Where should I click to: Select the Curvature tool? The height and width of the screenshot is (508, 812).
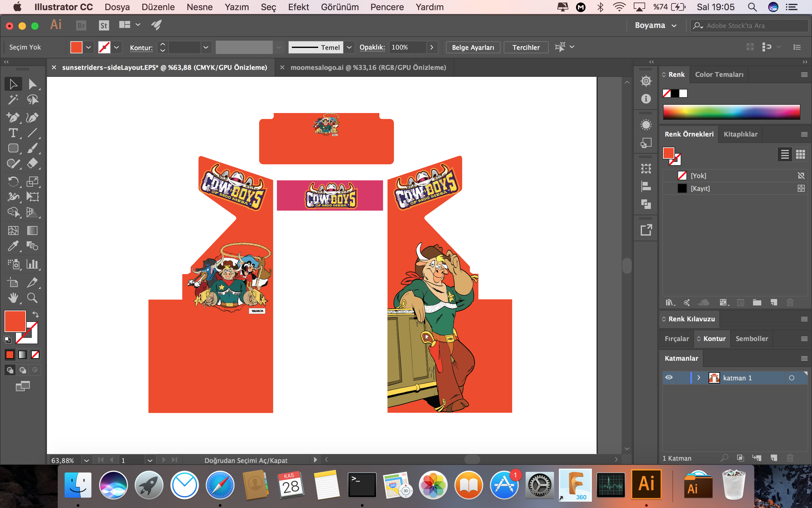pos(33,117)
